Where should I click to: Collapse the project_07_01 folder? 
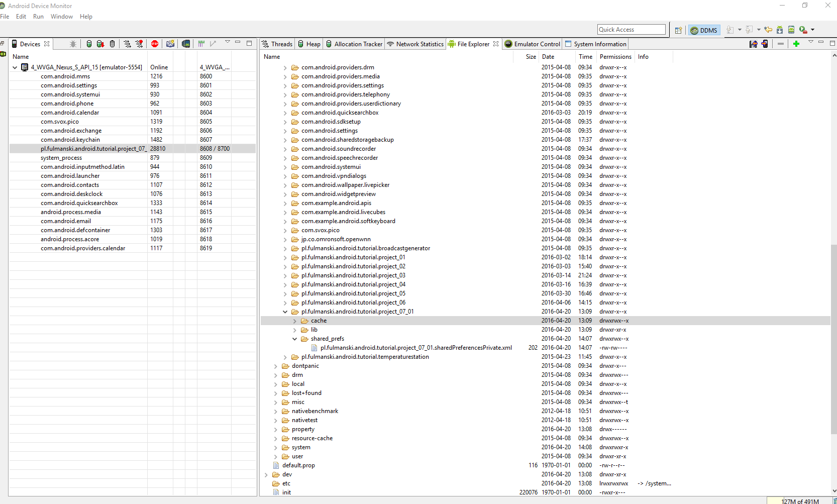(285, 312)
